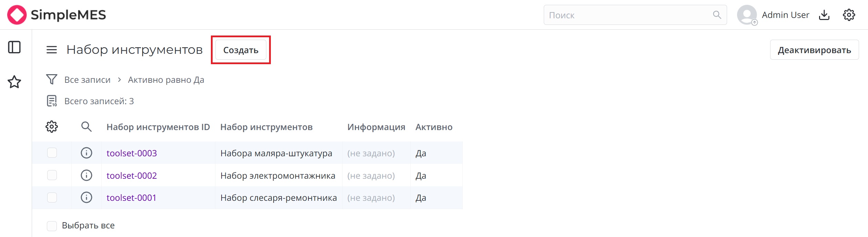Open the sidebar panel toggle icon

pos(14,47)
